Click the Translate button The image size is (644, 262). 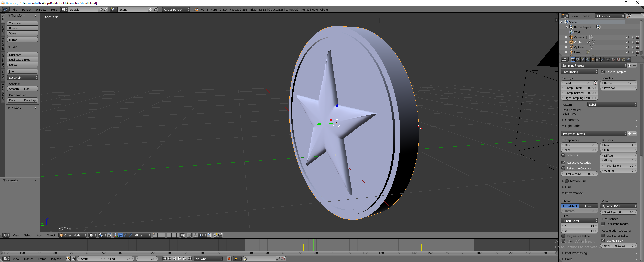pos(22,23)
